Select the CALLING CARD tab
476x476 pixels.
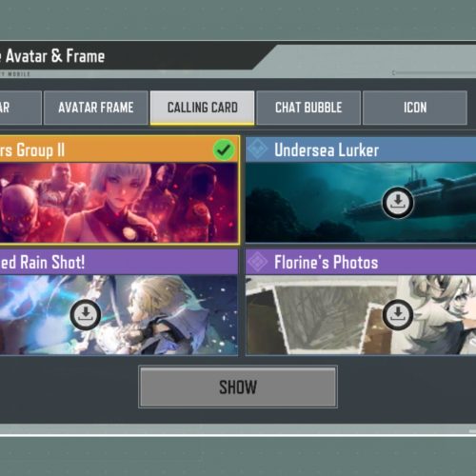tap(203, 108)
